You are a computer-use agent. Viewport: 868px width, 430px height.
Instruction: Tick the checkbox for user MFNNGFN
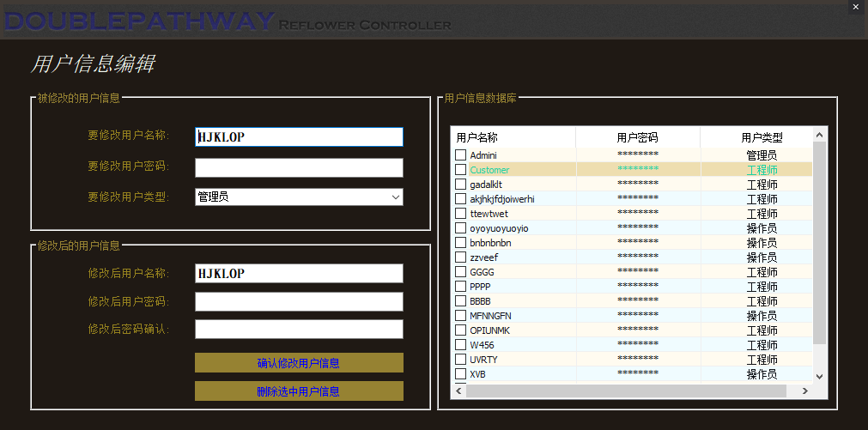pyautogui.click(x=460, y=316)
